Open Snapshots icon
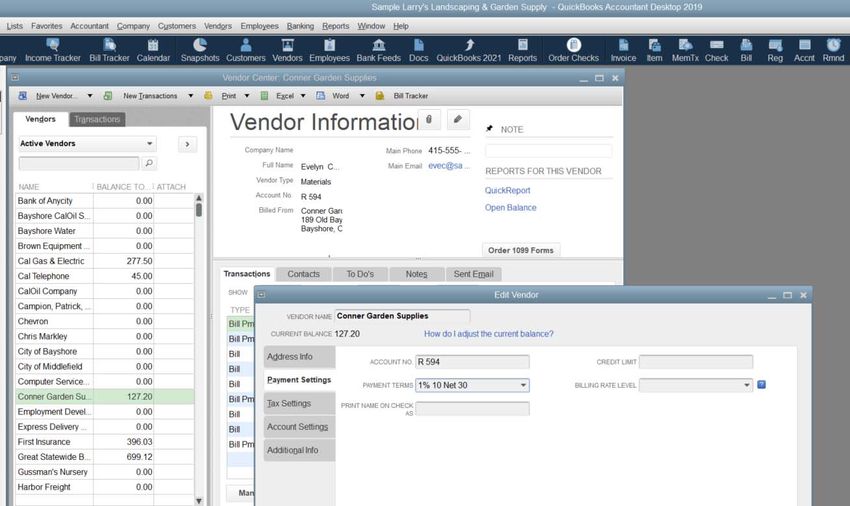Image resolution: width=850 pixels, height=506 pixels. tap(200, 50)
